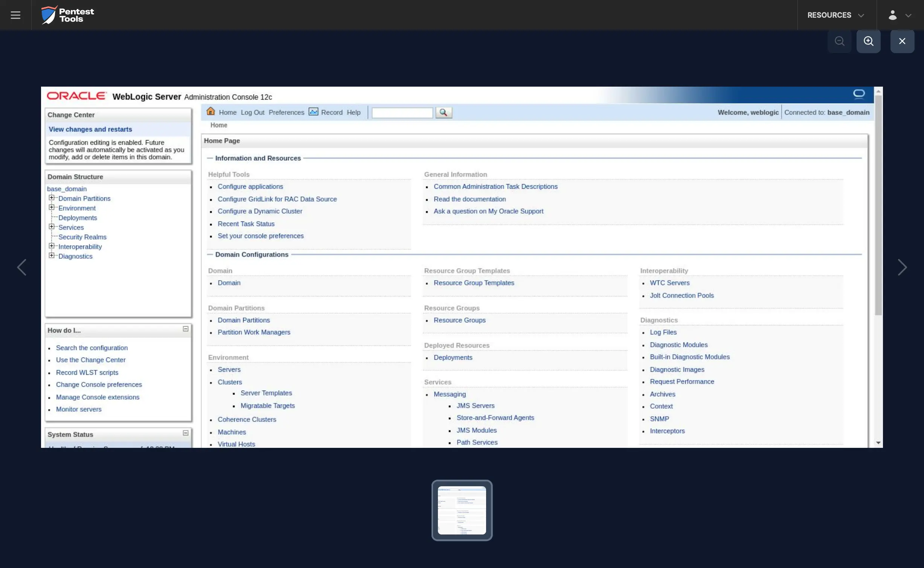Screen dimensions: 924x568
Task: Go to the previous image arrow
Action: [x=21, y=267]
